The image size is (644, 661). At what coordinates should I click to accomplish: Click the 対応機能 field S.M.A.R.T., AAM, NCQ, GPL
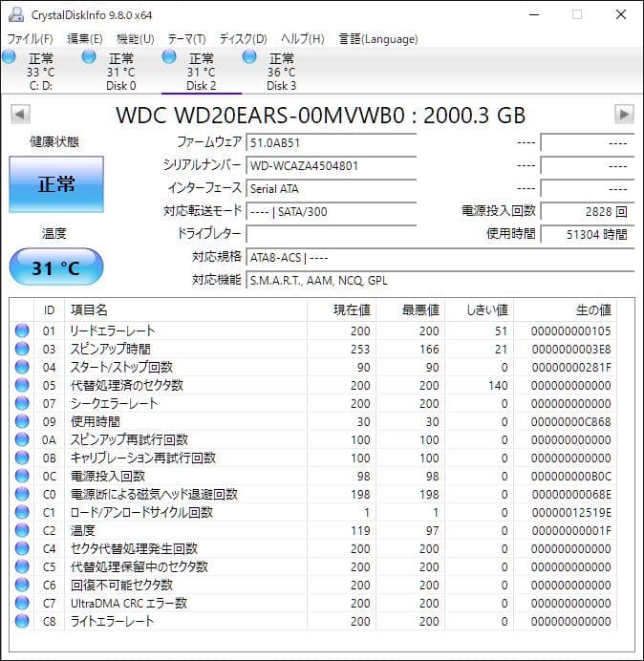(x=440, y=280)
